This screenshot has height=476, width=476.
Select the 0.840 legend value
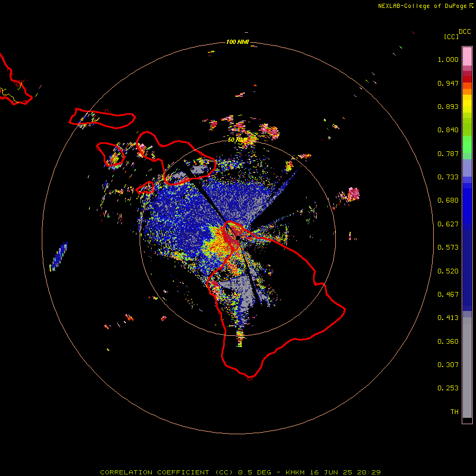click(x=448, y=130)
